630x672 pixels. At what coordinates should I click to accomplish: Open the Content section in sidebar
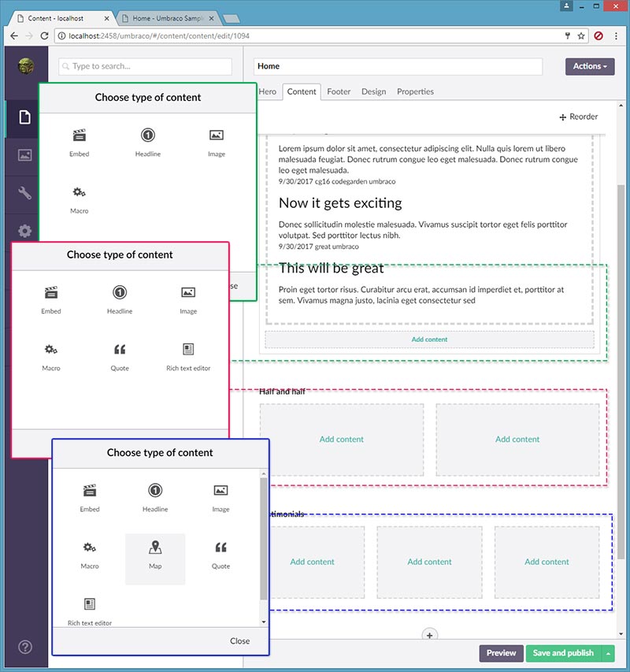pos(24,117)
